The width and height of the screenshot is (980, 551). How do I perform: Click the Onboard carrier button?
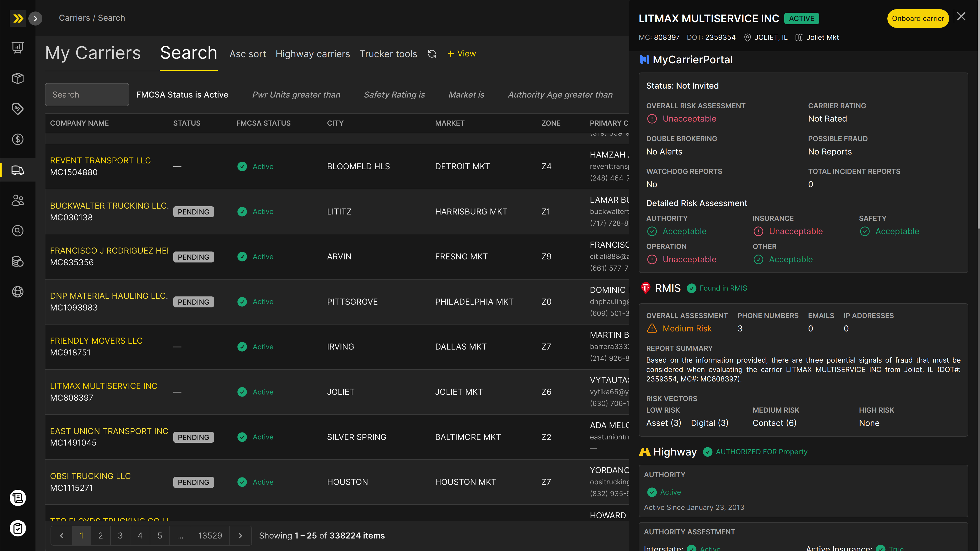[x=917, y=18]
